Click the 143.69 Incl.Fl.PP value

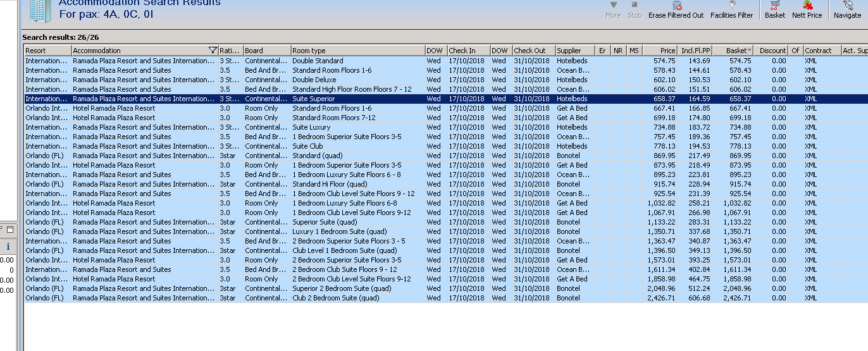tap(700, 61)
